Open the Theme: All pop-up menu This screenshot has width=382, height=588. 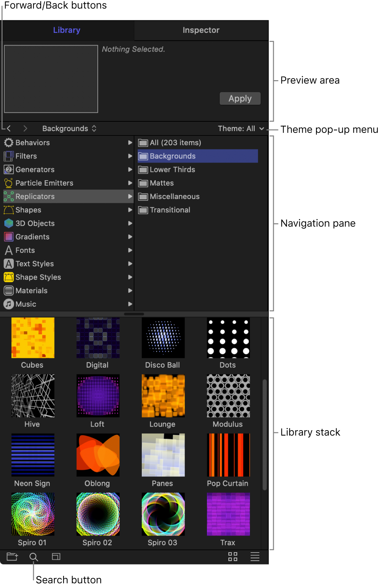click(241, 128)
